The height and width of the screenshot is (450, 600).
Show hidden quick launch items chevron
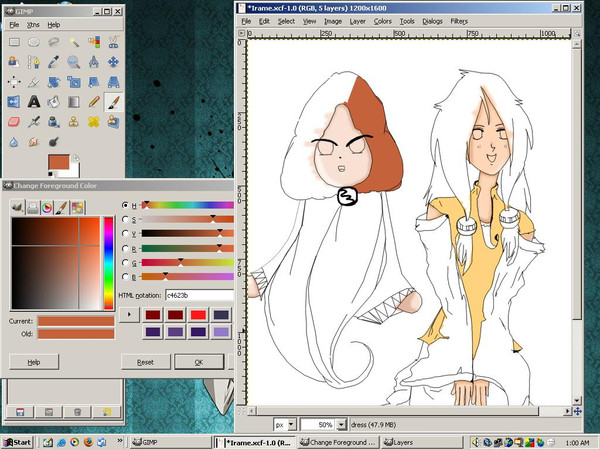[120, 441]
